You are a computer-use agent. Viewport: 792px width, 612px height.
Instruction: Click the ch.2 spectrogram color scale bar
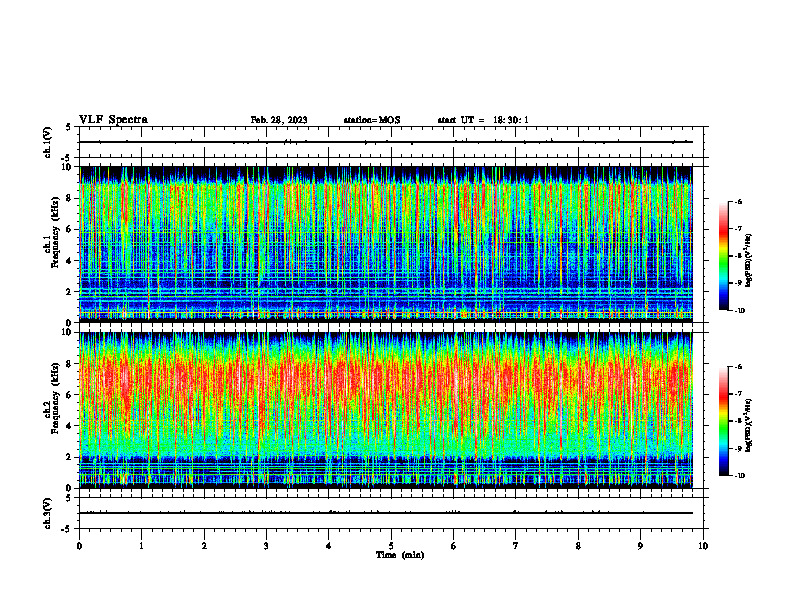tap(723, 421)
